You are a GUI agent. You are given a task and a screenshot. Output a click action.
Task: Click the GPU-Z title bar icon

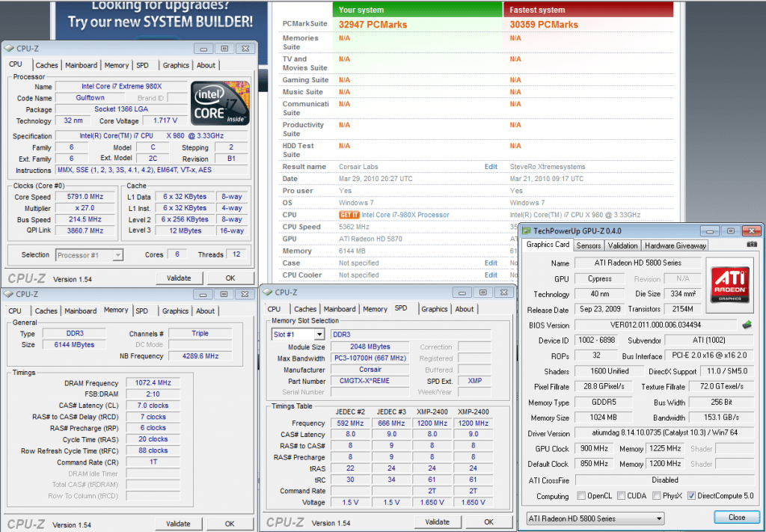click(x=527, y=230)
